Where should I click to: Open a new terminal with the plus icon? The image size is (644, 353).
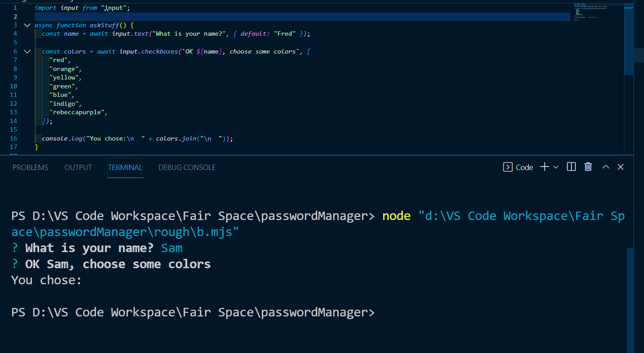tap(544, 166)
